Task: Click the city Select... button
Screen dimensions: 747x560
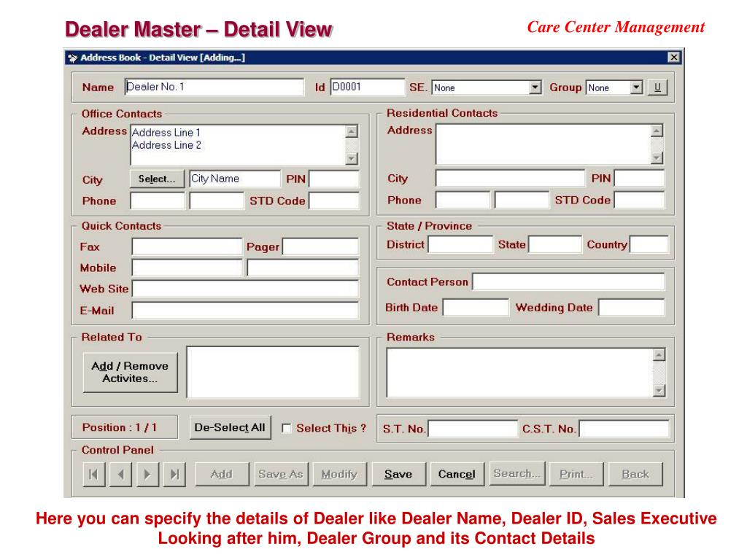Action: pyautogui.click(x=157, y=179)
